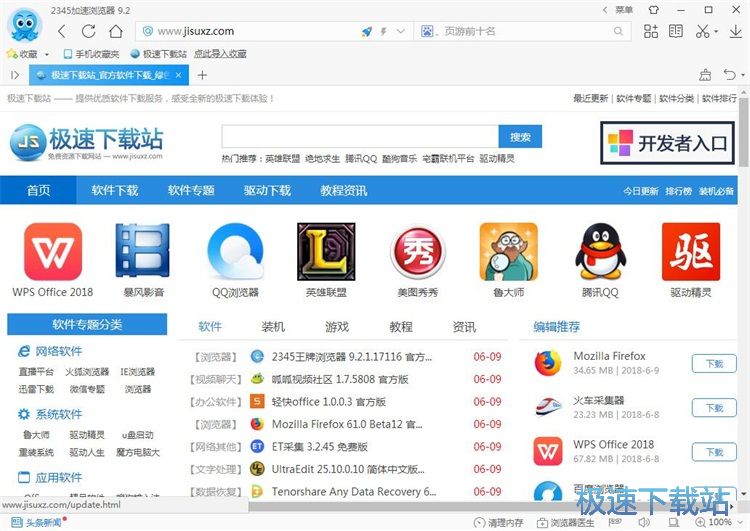Click the undo closed tab arrow icon
The width and height of the screenshot is (750, 531).
(x=729, y=75)
